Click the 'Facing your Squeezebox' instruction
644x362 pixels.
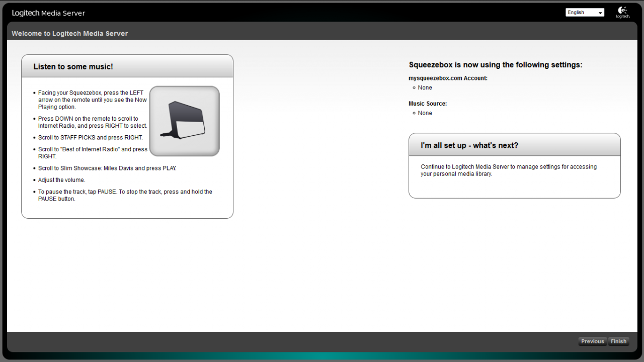93,100
